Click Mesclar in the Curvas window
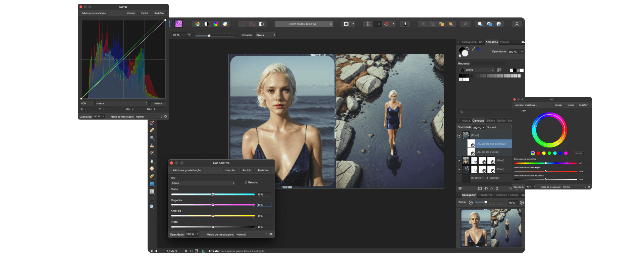644x258 pixels. (131, 13)
